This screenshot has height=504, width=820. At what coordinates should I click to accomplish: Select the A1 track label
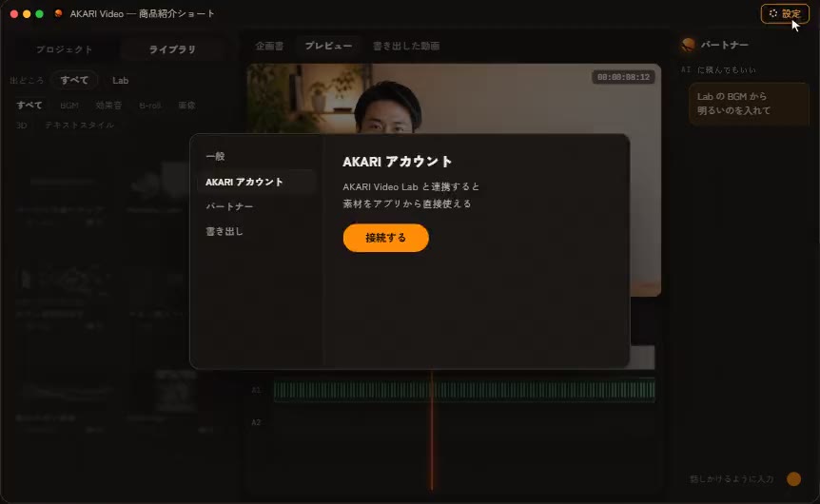click(256, 390)
